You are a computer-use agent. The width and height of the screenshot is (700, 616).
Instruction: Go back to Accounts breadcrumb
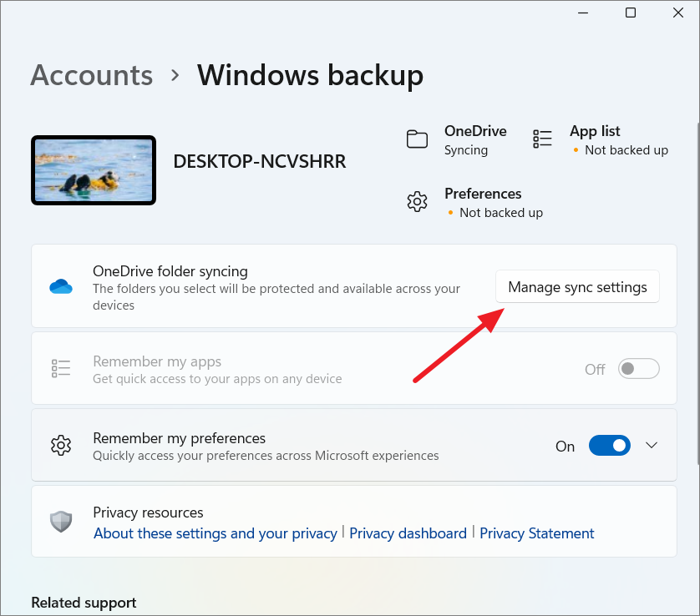click(x=92, y=75)
